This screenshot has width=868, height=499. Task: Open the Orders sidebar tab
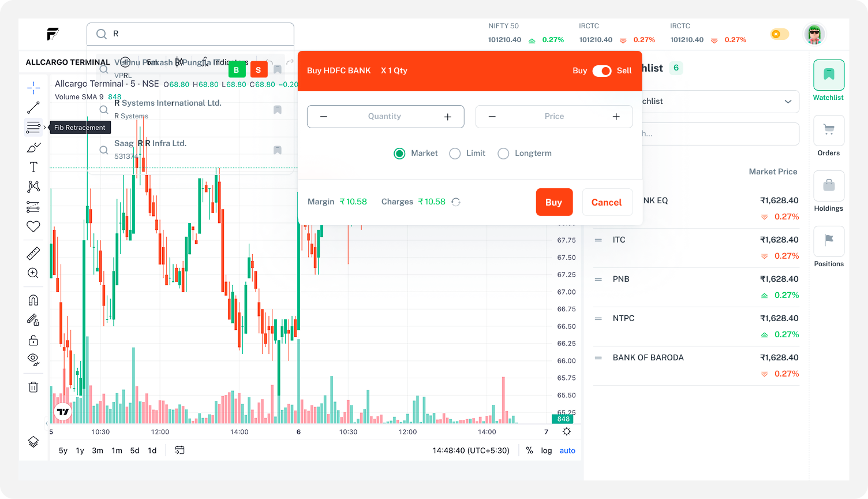click(x=829, y=136)
